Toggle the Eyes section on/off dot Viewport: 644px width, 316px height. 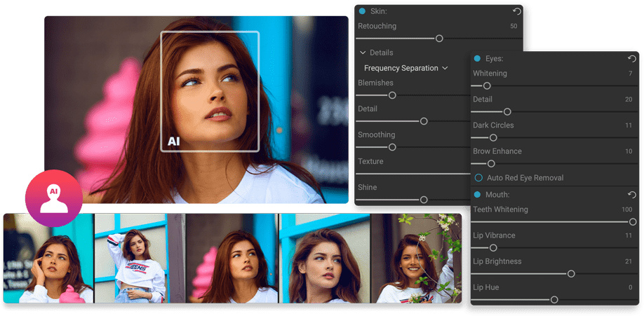point(477,59)
